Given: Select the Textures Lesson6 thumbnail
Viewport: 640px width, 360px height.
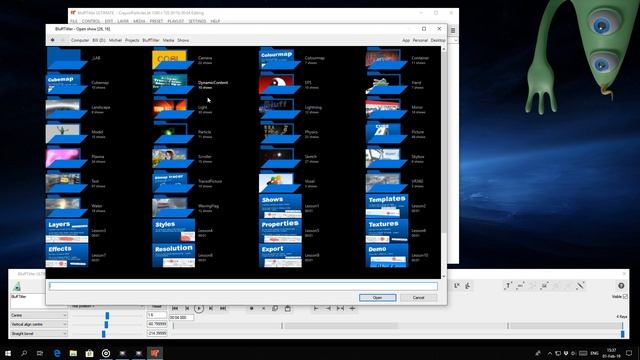Looking at the screenshot, I should tap(387, 231).
